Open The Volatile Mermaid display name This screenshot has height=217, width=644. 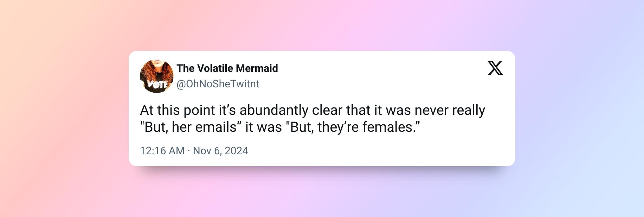point(227,68)
